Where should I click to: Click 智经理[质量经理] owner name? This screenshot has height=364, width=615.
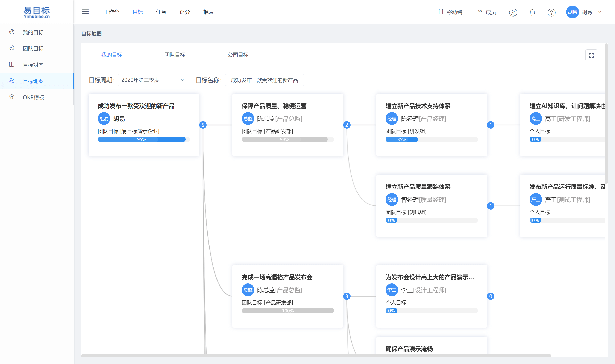click(423, 200)
